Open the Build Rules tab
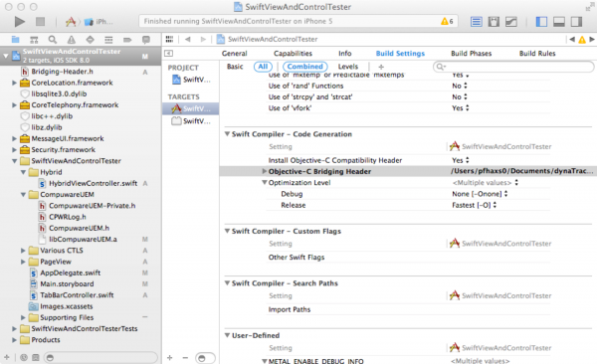This screenshot has width=597, height=364. (537, 54)
